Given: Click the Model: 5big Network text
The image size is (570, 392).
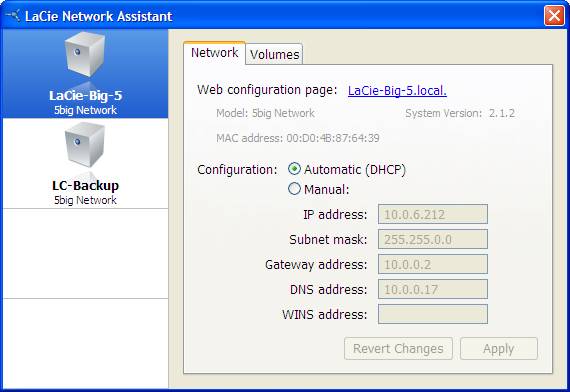Looking at the screenshot, I should point(265,113).
